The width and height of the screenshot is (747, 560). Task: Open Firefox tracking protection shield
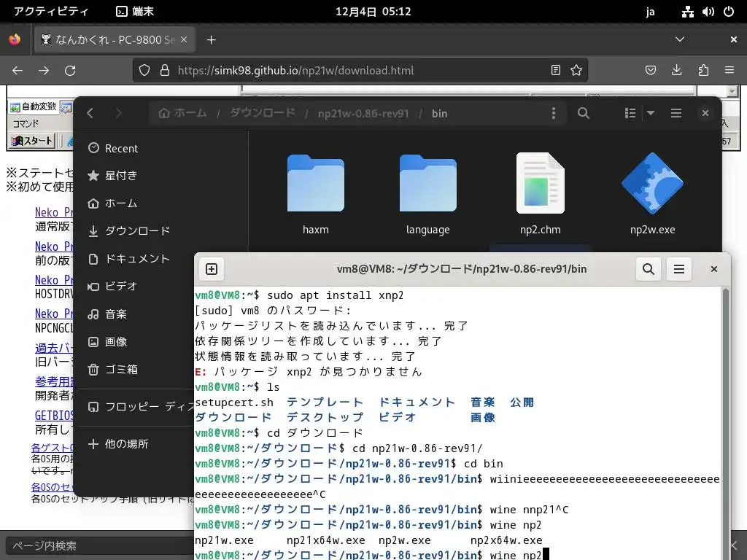[144, 71]
